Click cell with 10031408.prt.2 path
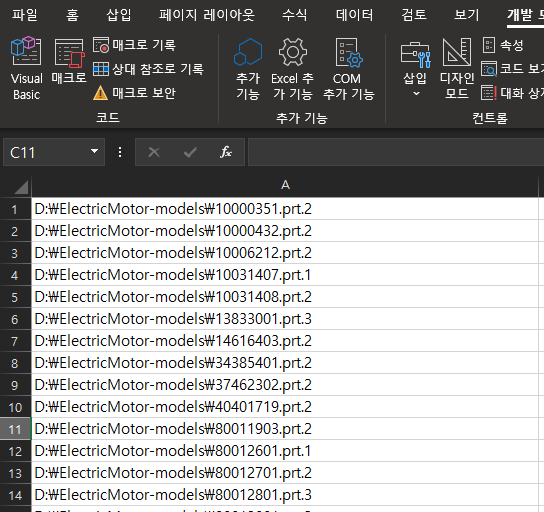544x512 pixels. (x=285, y=297)
